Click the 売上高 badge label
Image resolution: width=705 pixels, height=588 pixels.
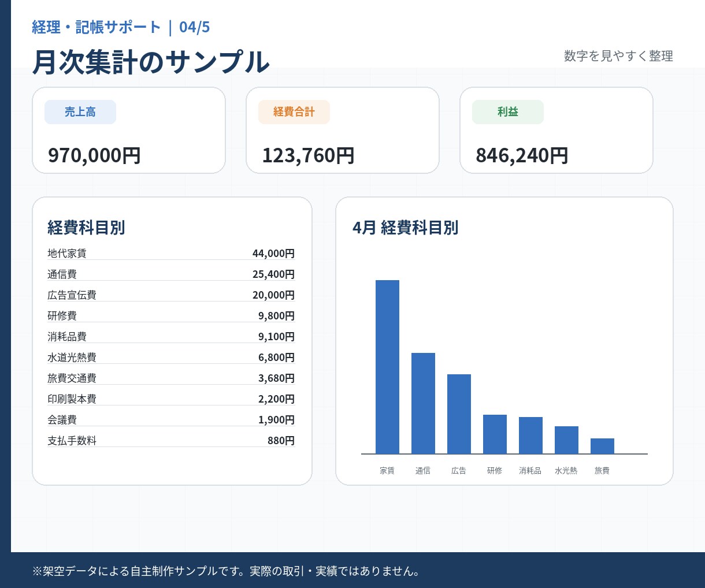click(x=80, y=112)
